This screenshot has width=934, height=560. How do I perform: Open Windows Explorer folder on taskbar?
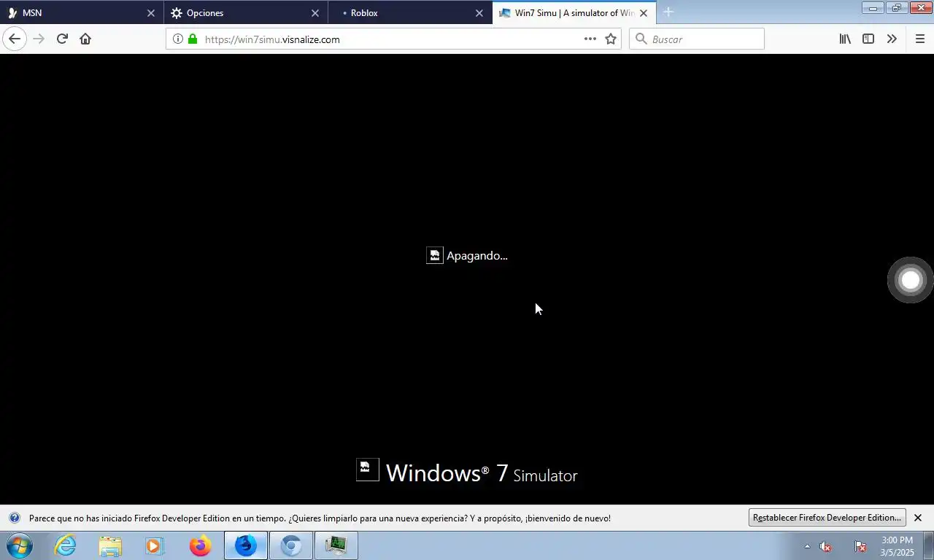tap(110, 545)
